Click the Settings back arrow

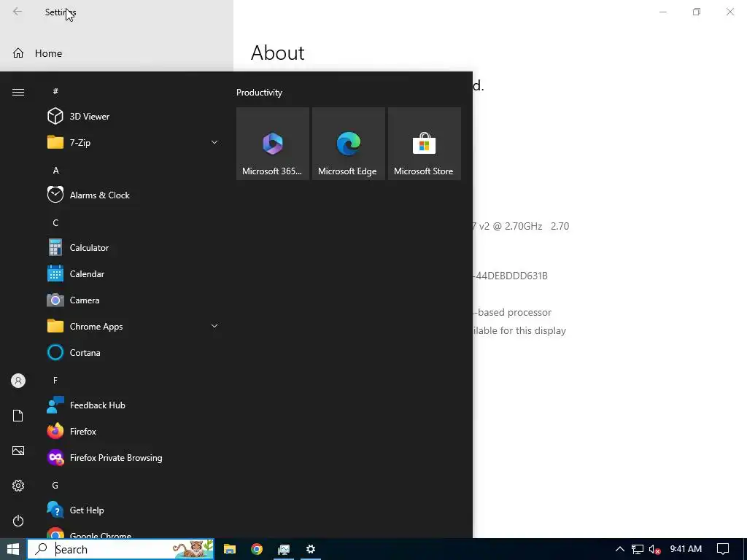[x=18, y=12]
